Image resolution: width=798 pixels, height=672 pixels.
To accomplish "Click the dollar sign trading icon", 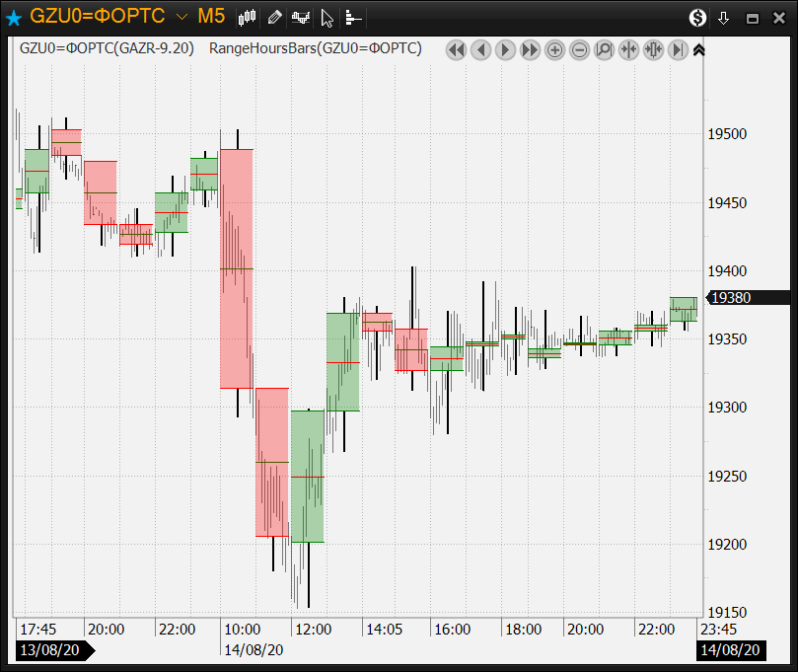I will coord(697,18).
